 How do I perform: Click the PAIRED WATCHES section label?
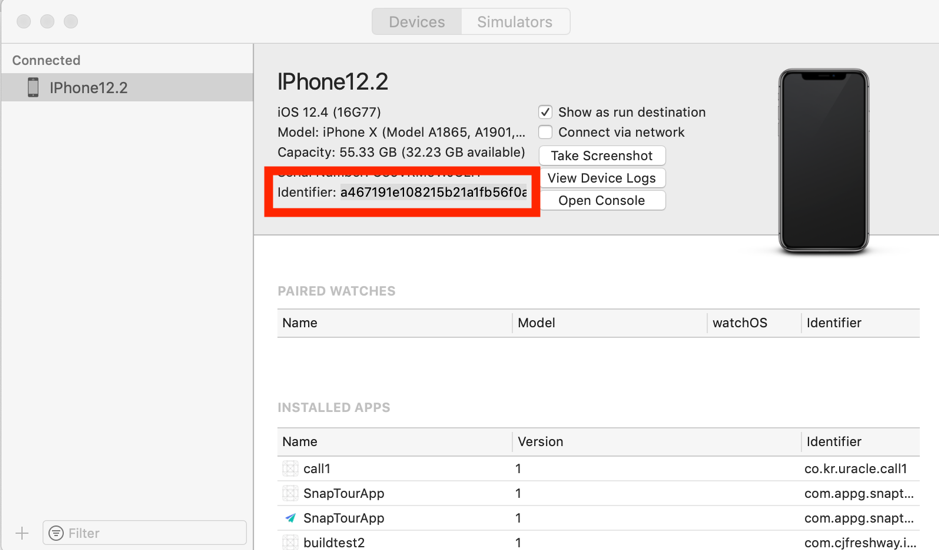point(337,291)
